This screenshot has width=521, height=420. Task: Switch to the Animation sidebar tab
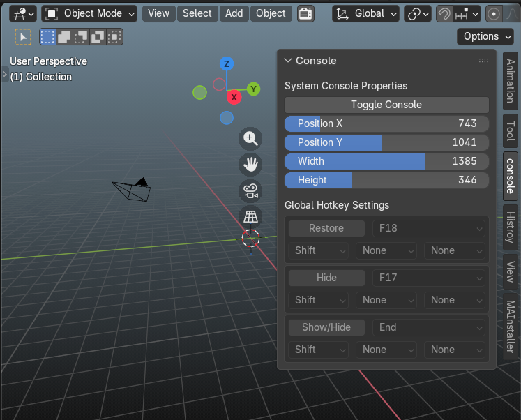click(511, 81)
